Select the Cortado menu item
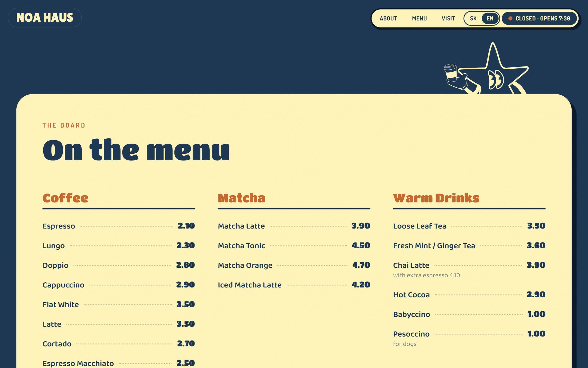The image size is (588, 368). pos(119,344)
